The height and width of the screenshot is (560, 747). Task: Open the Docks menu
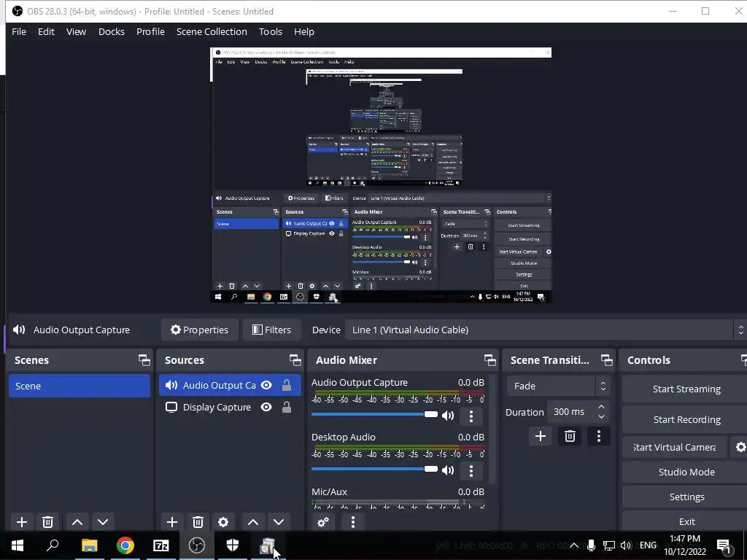(x=112, y=32)
